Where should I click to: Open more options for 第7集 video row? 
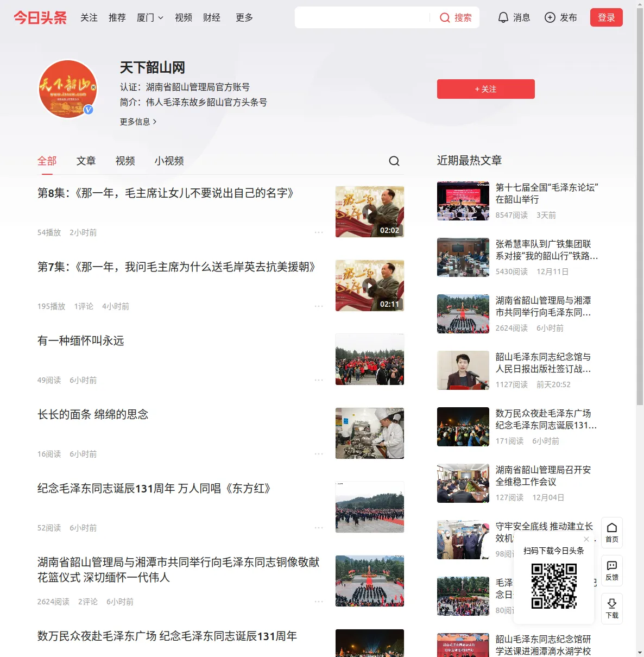point(319,306)
